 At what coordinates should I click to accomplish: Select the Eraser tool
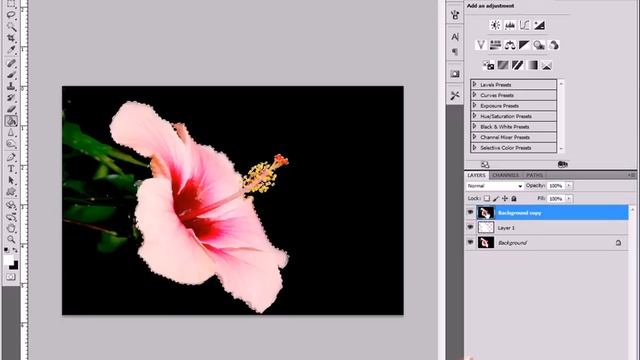(11, 109)
